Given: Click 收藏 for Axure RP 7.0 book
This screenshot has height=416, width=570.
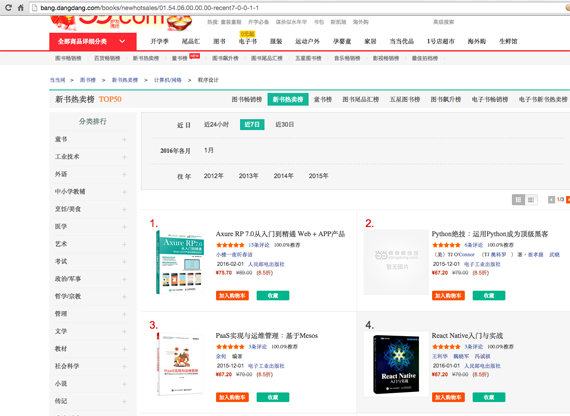Looking at the screenshot, I should [273, 296].
